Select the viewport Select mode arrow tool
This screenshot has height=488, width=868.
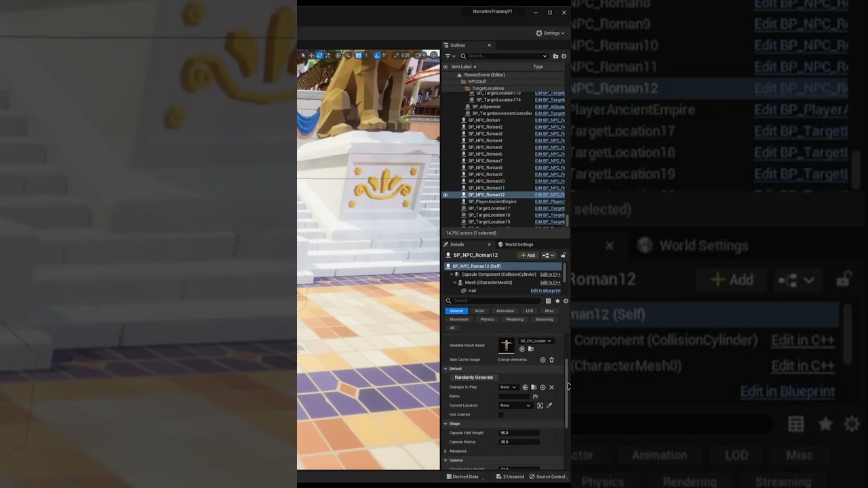303,56
